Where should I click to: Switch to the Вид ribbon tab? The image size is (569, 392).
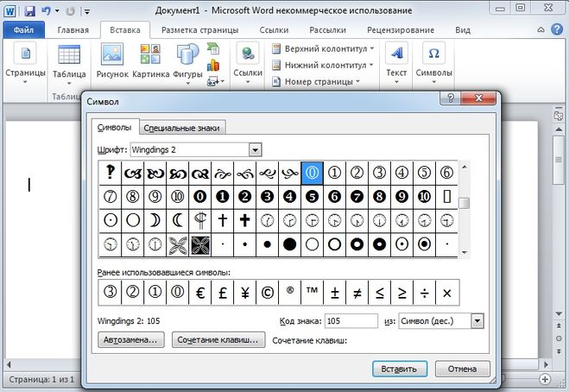(x=463, y=30)
